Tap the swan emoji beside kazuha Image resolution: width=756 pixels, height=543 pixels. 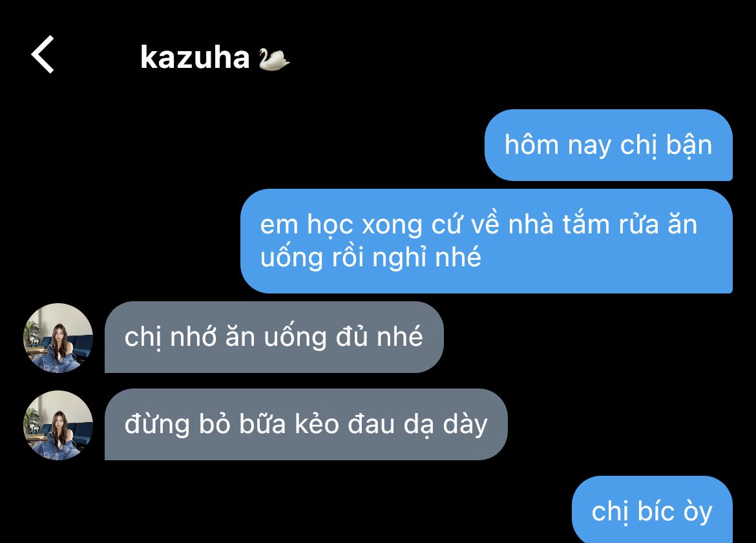point(273,59)
